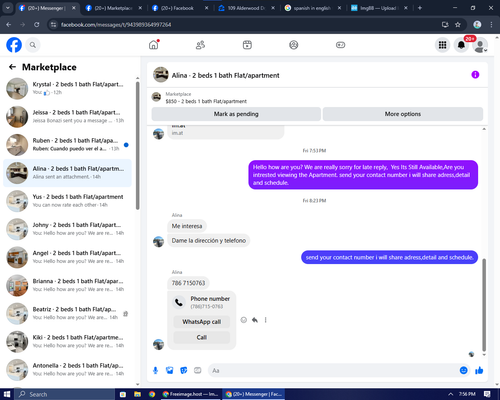Click the Alina listing header thumbnail
500x400 pixels.
[x=161, y=75]
